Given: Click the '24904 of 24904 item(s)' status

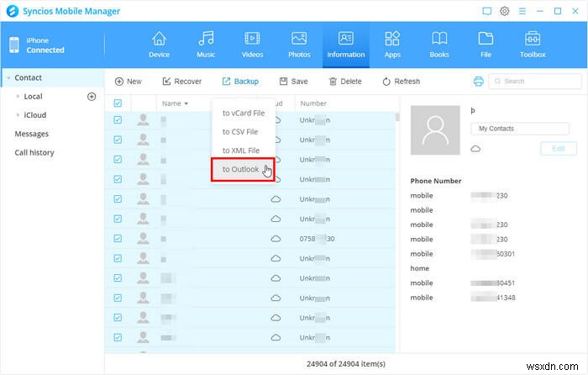Looking at the screenshot, I should (x=346, y=364).
